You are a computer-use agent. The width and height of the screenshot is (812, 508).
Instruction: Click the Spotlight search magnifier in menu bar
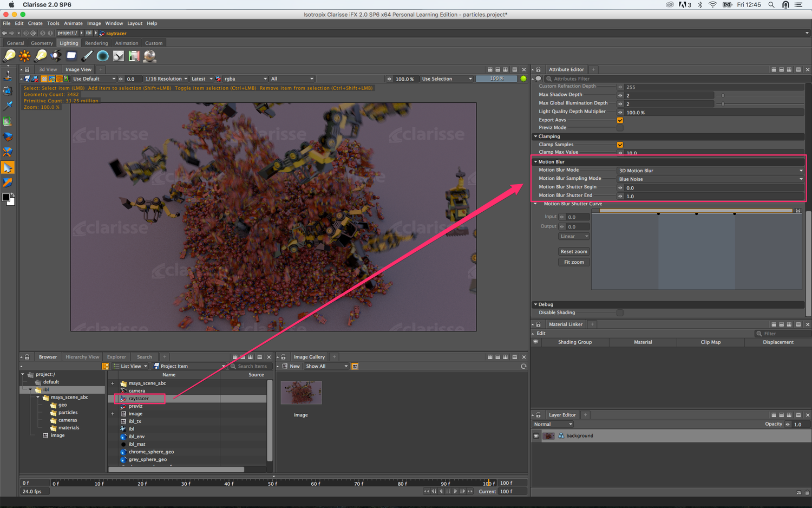pyautogui.click(x=771, y=5)
